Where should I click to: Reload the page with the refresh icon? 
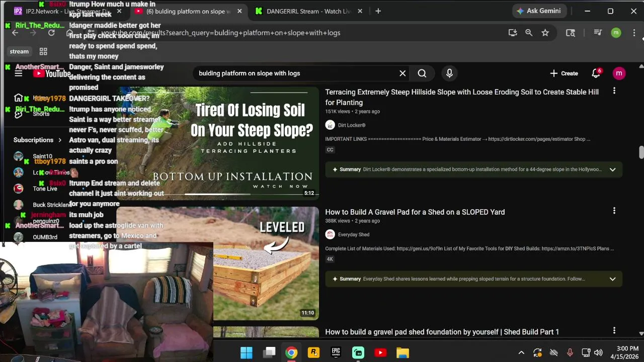coord(51,33)
